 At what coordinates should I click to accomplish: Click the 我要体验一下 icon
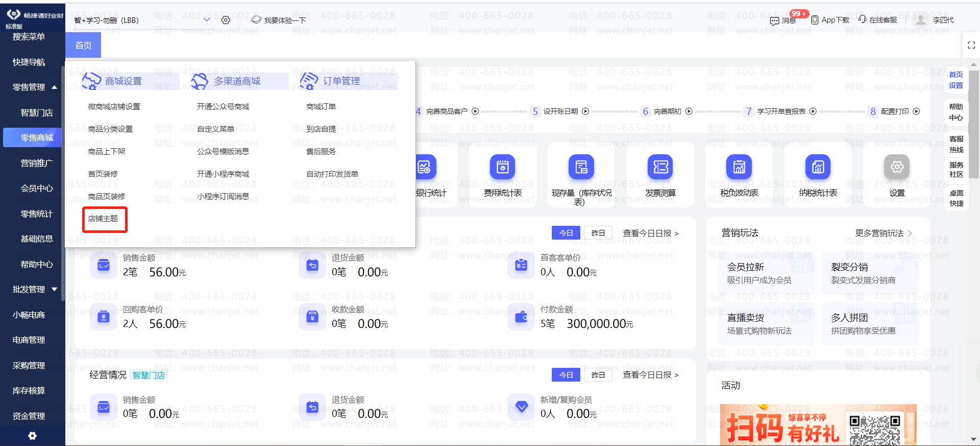point(256,20)
